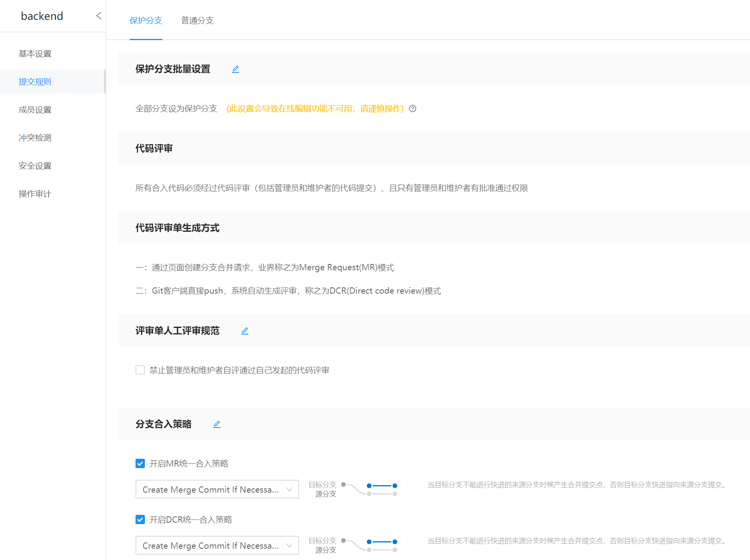Open the DCR merge strategy dropdown
The width and height of the screenshot is (750, 560).
click(x=217, y=545)
